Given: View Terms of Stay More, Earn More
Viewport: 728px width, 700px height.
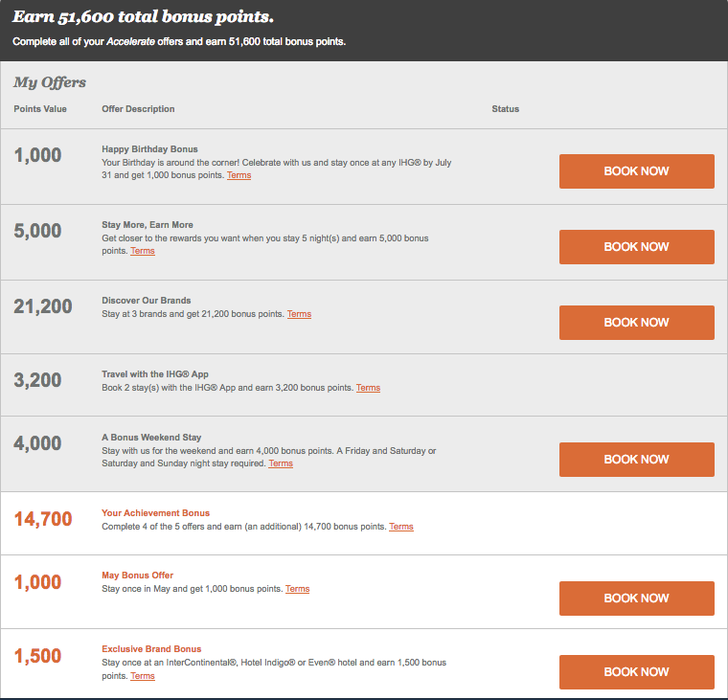Looking at the screenshot, I should (143, 252).
